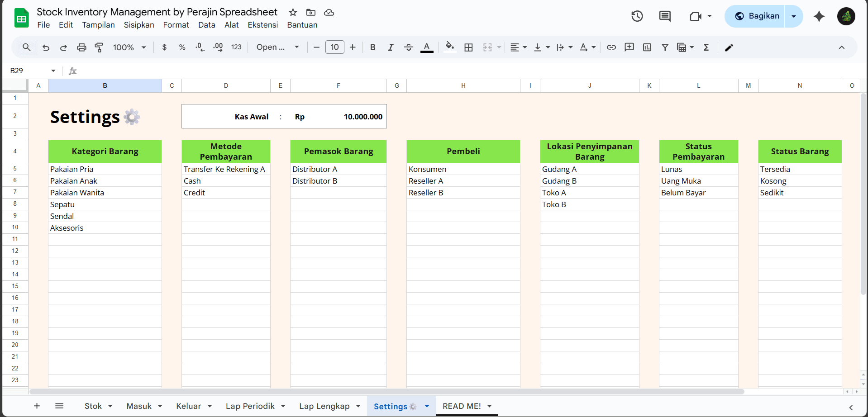
Task: Insert a link via the toolbar
Action: pyautogui.click(x=611, y=47)
